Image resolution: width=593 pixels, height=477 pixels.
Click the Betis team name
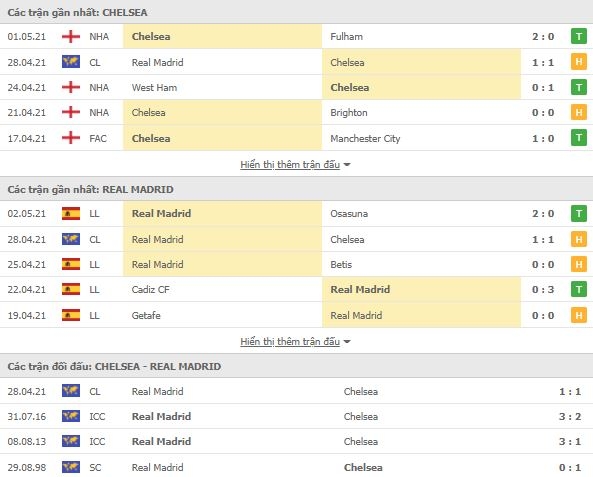coord(341,264)
